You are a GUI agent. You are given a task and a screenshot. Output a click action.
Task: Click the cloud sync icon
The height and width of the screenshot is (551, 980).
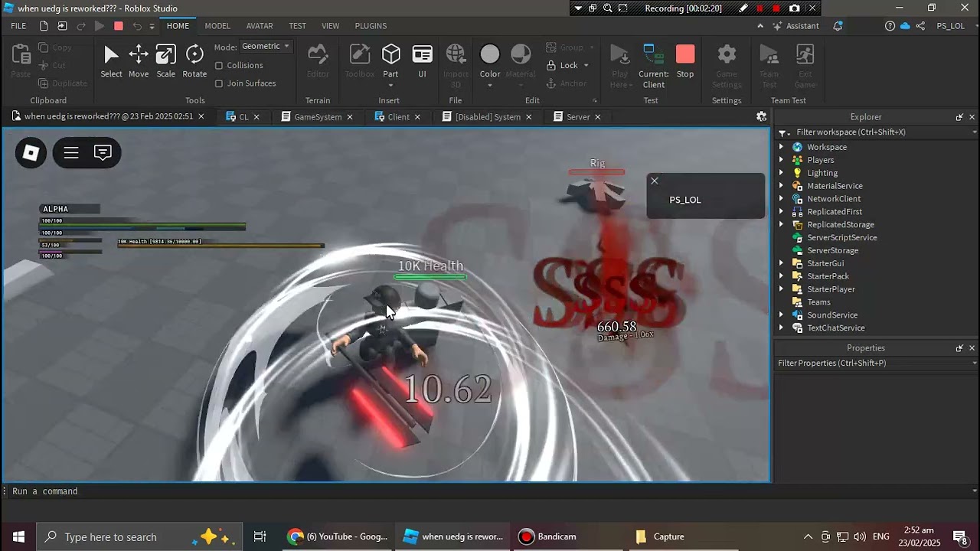[x=905, y=26]
